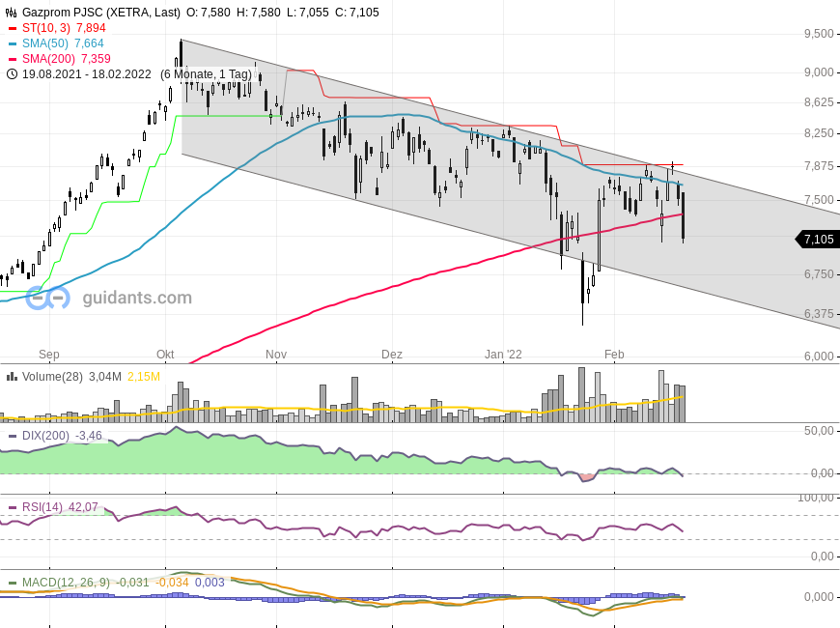The height and width of the screenshot is (628, 840).
Task: Click the 0,000 label on the MACD axis
Action: coord(819,597)
